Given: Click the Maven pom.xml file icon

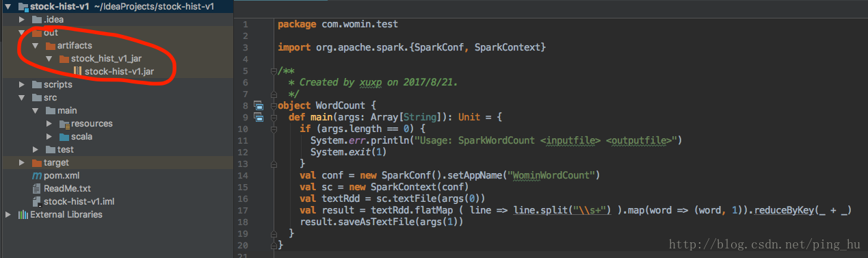Looking at the screenshot, I should (37, 175).
